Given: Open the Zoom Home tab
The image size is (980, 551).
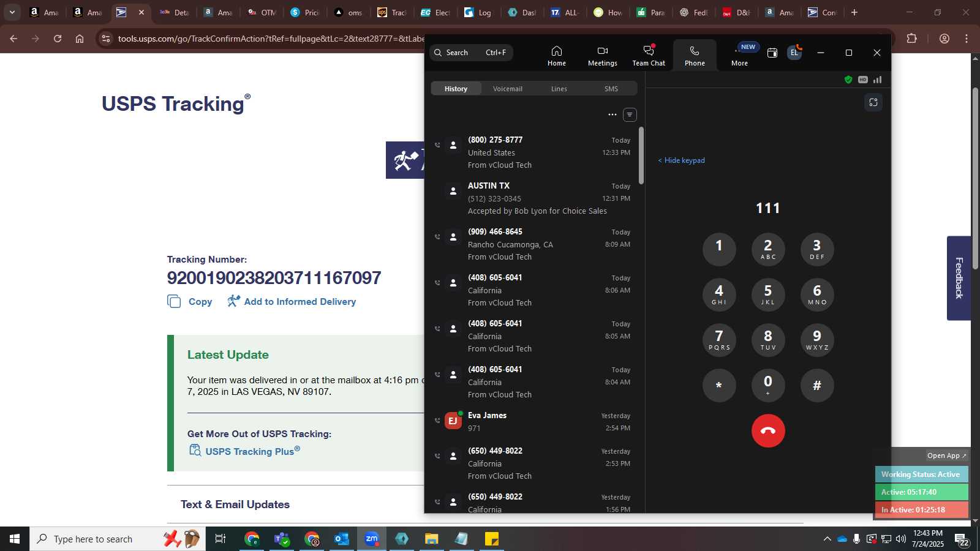Looking at the screenshot, I should (x=556, y=56).
